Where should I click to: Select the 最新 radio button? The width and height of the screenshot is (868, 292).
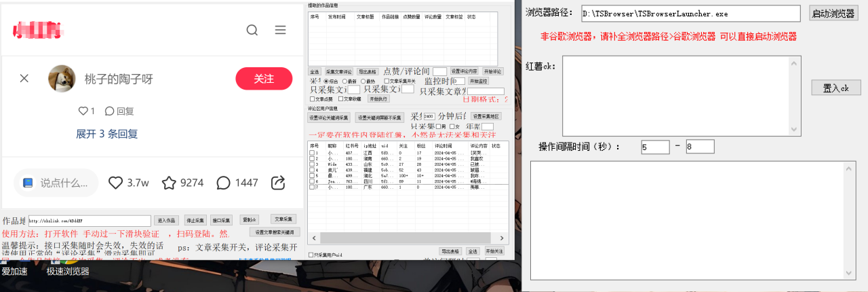pyautogui.click(x=345, y=81)
